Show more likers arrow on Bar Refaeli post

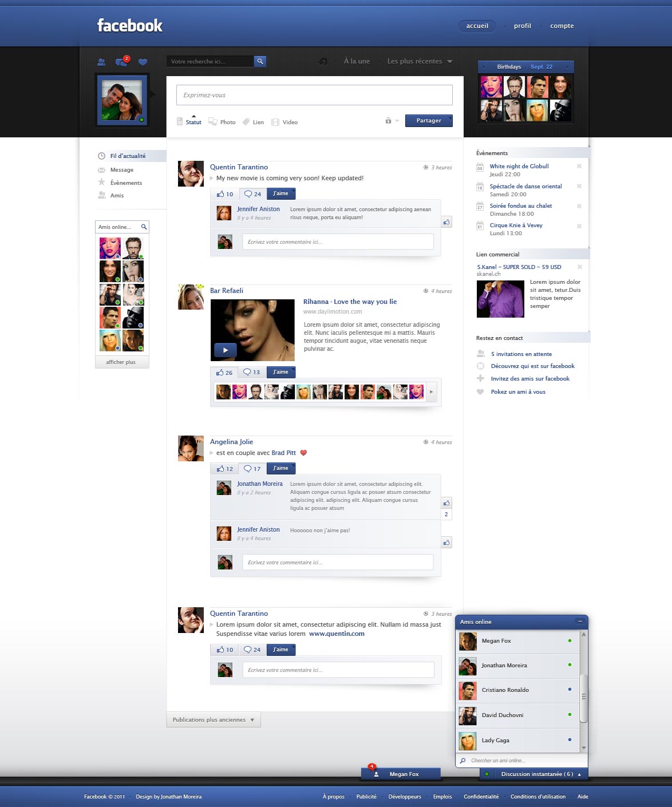[431, 392]
